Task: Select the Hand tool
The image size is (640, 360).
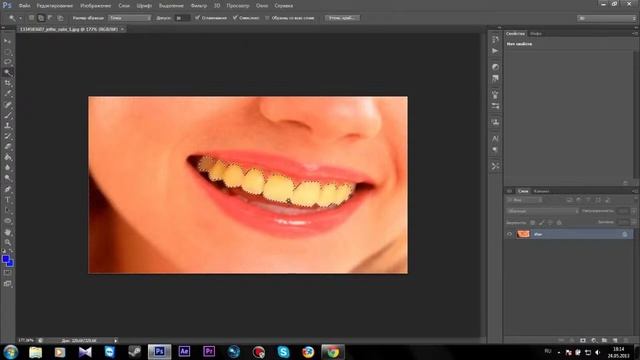Action: pos(7,232)
